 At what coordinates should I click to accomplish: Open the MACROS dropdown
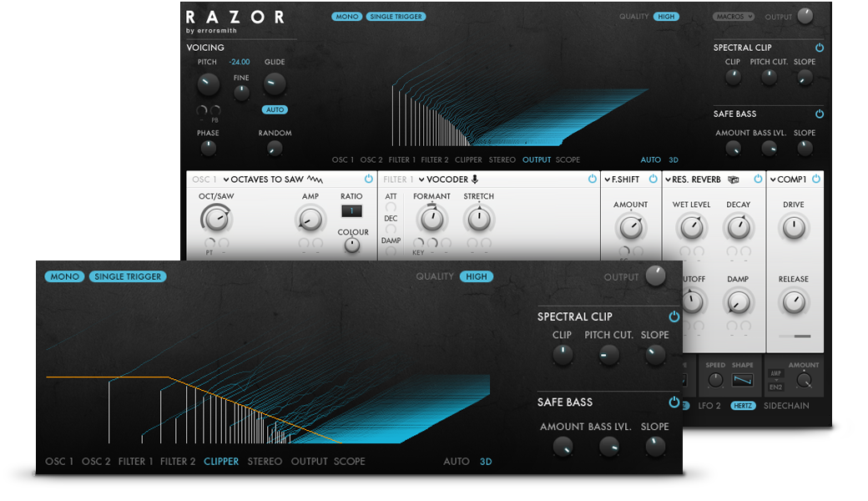coord(734,17)
